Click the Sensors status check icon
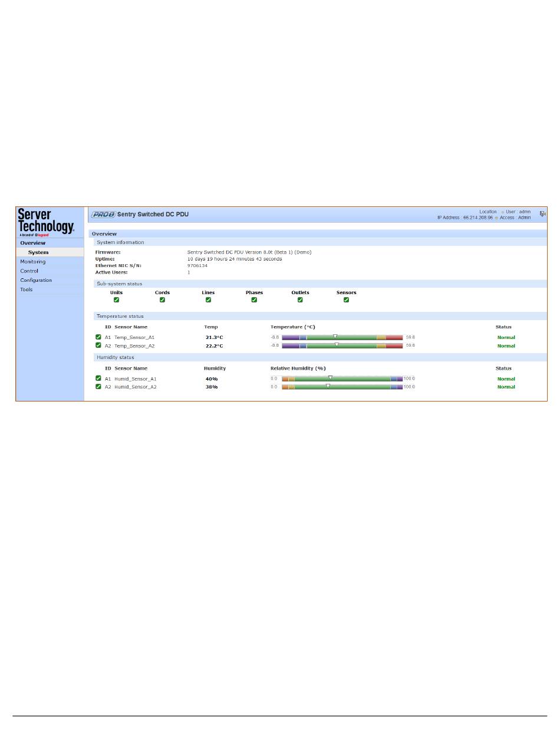 click(346, 300)
